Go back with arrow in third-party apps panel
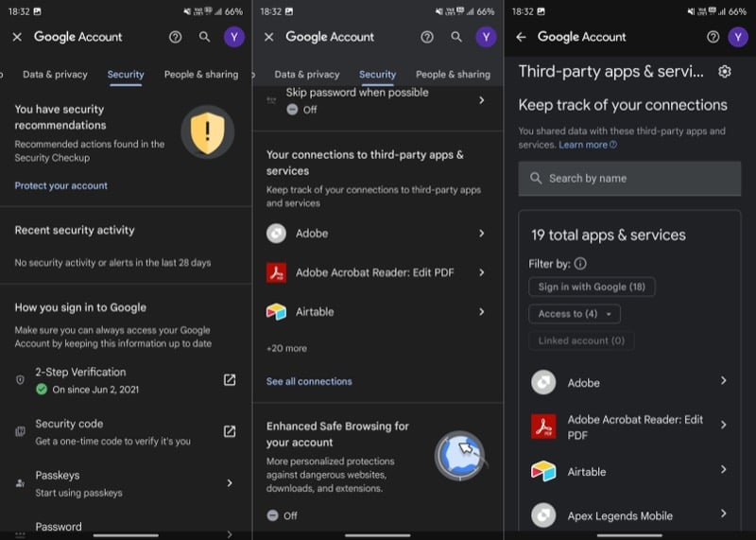 tap(521, 37)
